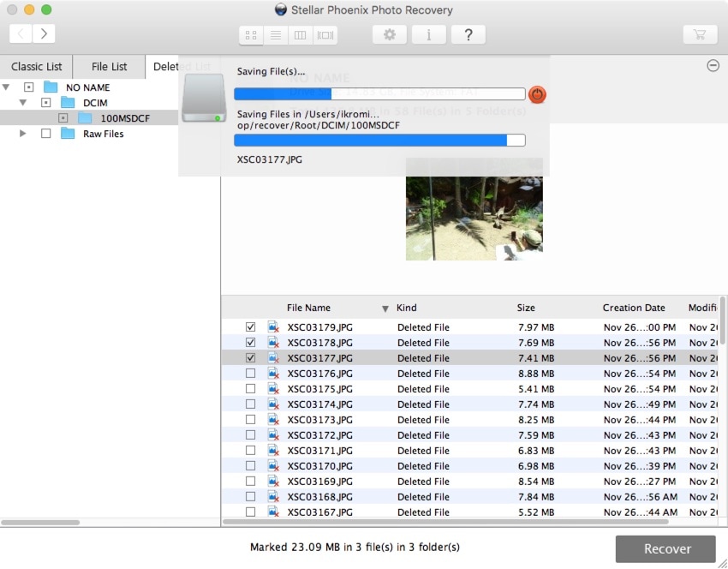The width and height of the screenshot is (728, 569).
Task: Check the Raw Files tree checkbox
Action: (x=45, y=134)
